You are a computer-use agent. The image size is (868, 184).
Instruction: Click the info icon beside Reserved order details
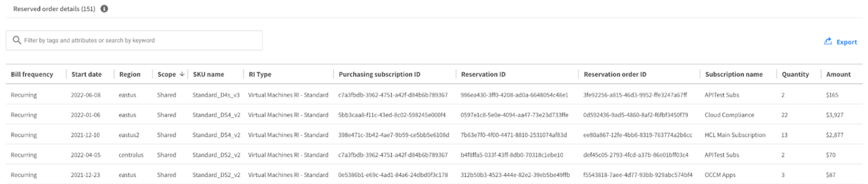pyautogui.click(x=104, y=9)
